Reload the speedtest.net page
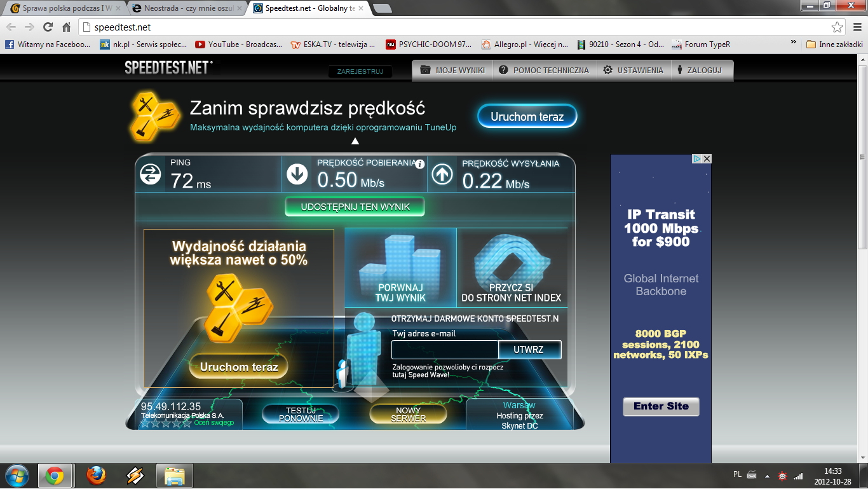Viewport: 868px width, 489px height. (48, 27)
